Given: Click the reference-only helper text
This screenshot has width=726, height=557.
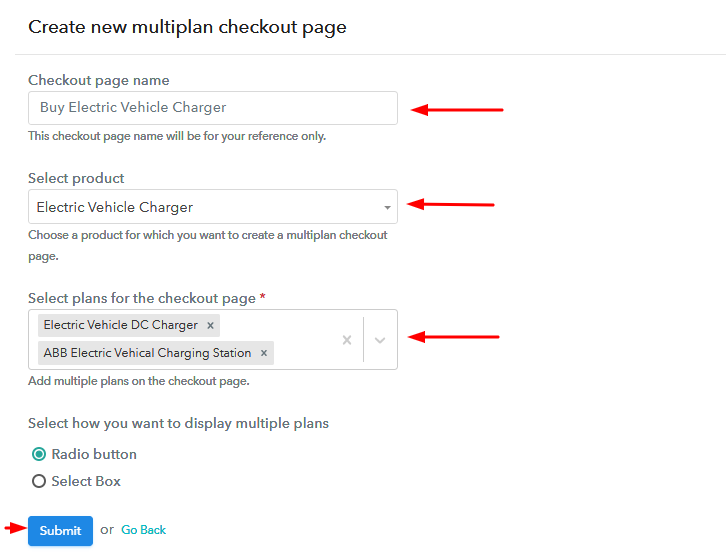Looking at the screenshot, I should coord(177,136).
